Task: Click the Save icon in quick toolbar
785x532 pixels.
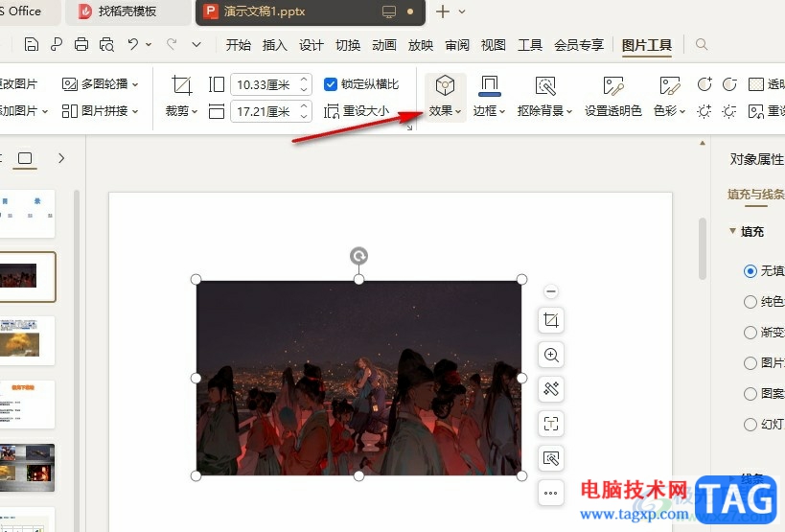Action: (31, 44)
